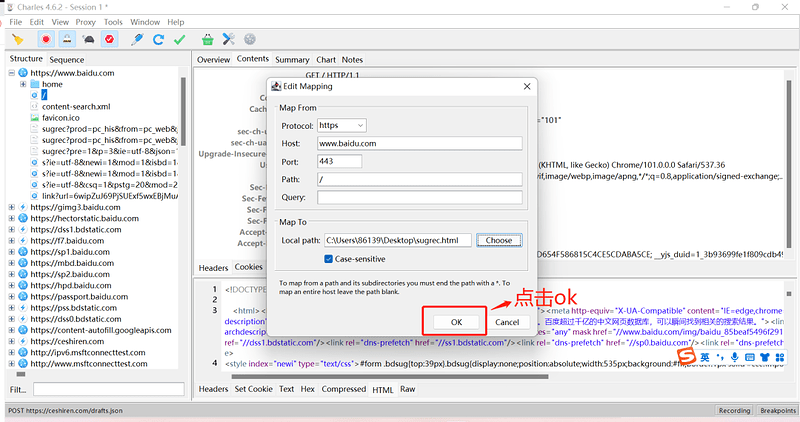Click Cancel in Edit Mapping dialog
This screenshot has width=800, height=422.
[507, 322]
